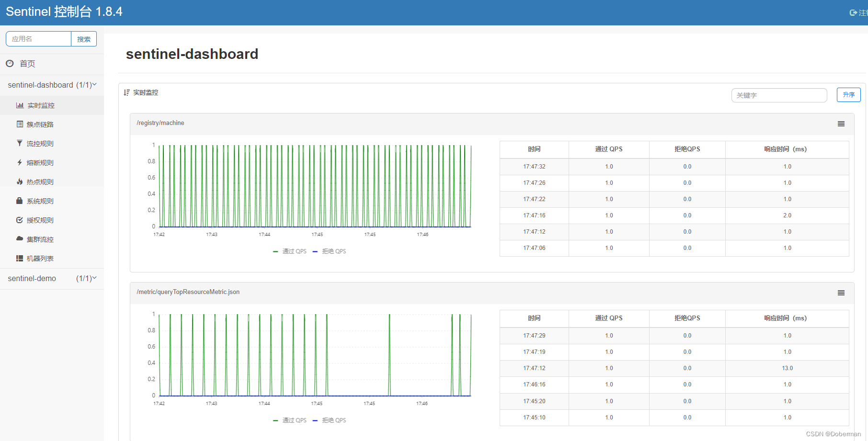Toggle 通过 QPS legend in queryTopResourceMetric chart
This screenshot has width=868, height=441.
coord(289,420)
